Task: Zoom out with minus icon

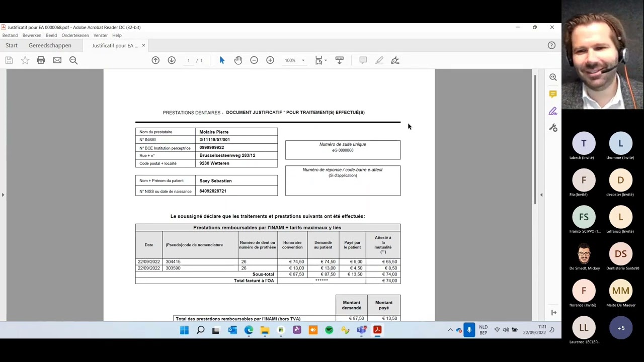Action: pyautogui.click(x=254, y=60)
